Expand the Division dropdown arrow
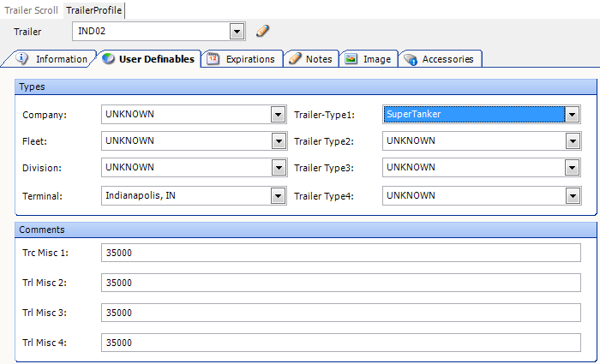 [x=279, y=168]
